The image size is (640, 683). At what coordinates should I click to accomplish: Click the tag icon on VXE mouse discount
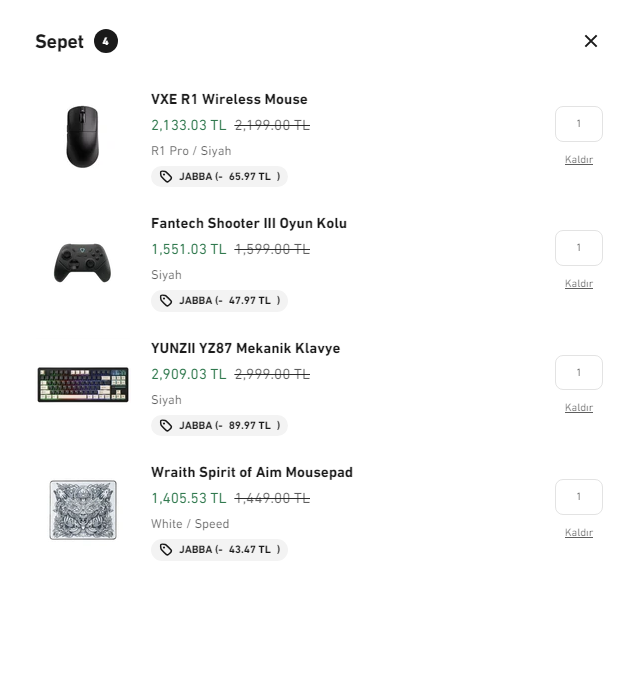click(x=166, y=177)
